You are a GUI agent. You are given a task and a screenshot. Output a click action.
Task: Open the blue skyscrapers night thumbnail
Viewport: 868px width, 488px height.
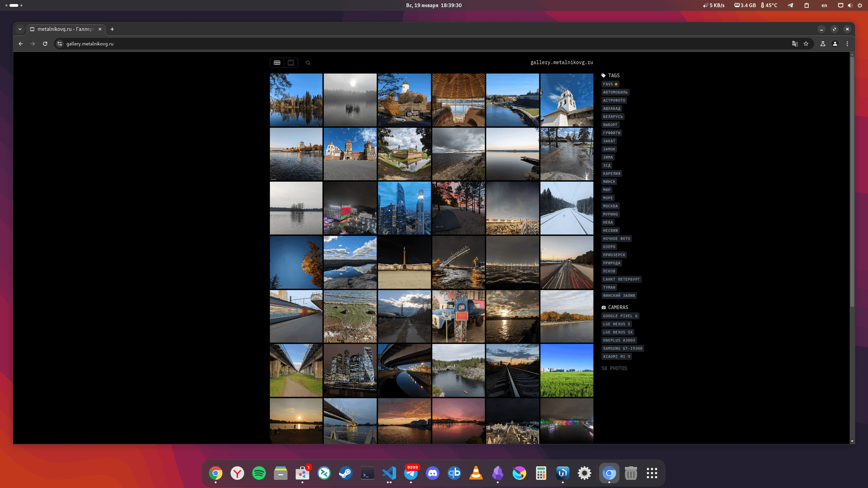pos(404,208)
